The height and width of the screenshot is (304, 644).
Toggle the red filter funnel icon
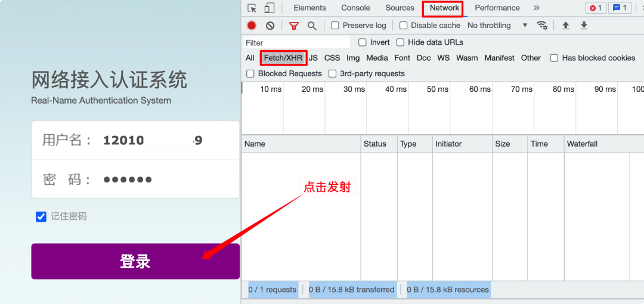(293, 26)
